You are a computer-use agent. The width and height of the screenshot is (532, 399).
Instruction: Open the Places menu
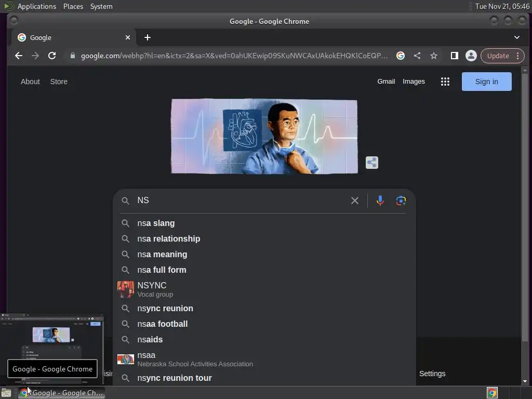click(x=73, y=6)
